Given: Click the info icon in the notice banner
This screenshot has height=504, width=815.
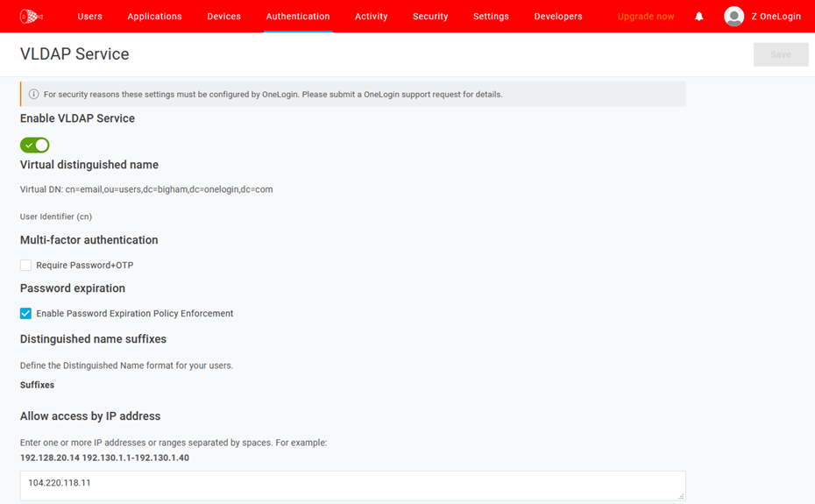Looking at the screenshot, I should [34, 94].
